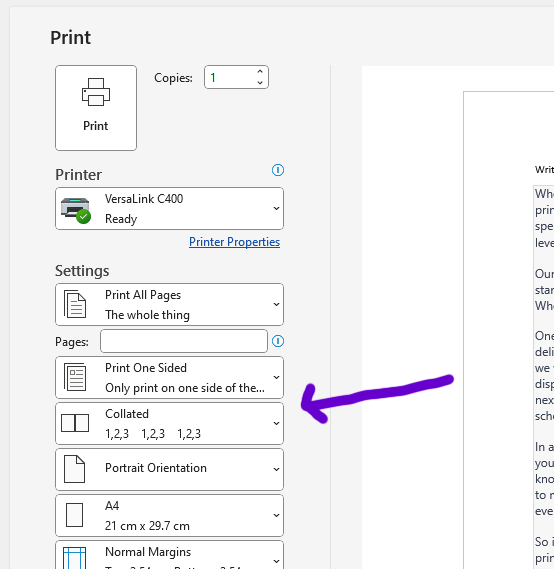The height and width of the screenshot is (569, 554).
Task: Increase copies using the up arrow
Action: click(x=260, y=71)
